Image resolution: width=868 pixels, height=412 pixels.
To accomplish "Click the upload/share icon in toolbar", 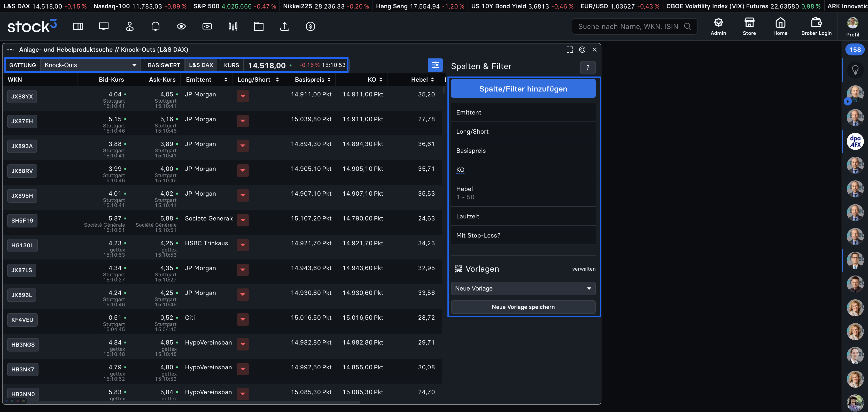I will click(285, 26).
